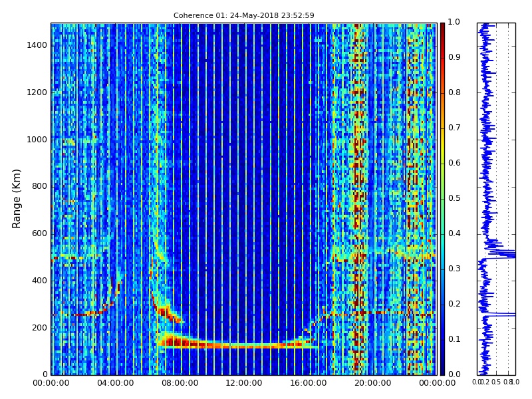Screen dimensions: 532x399
Task: Select the 1200 range axis tick label
Action: coord(37,92)
